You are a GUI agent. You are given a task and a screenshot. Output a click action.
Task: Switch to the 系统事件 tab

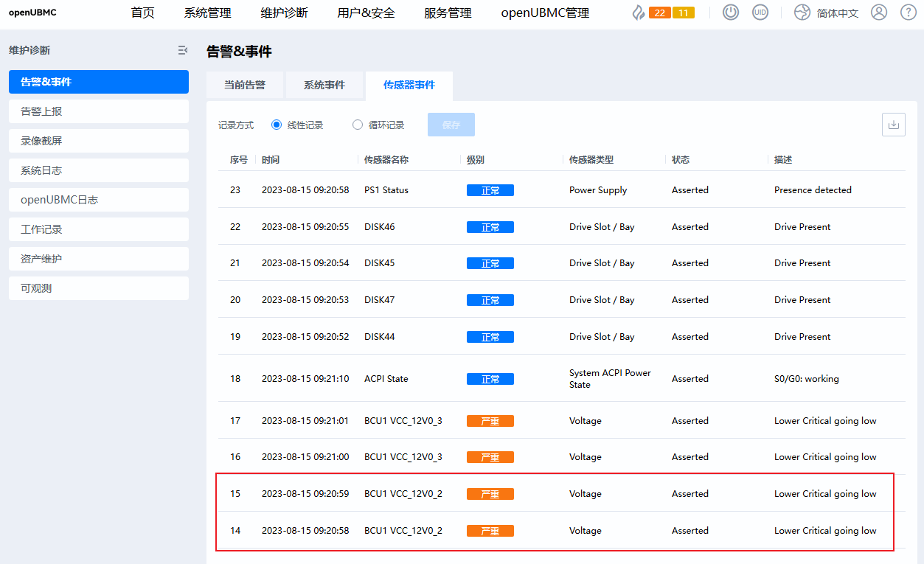click(x=324, y=85)
